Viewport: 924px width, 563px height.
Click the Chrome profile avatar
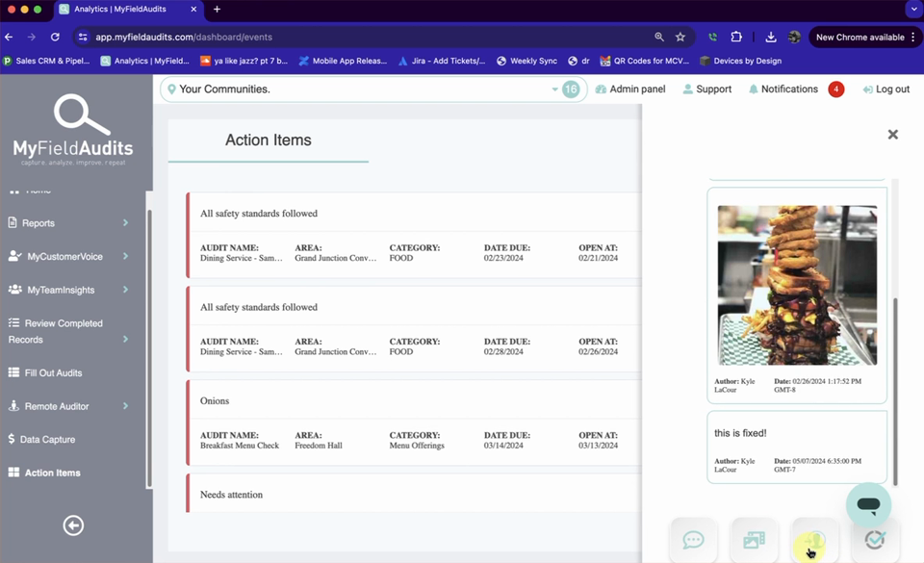(794, 38)
